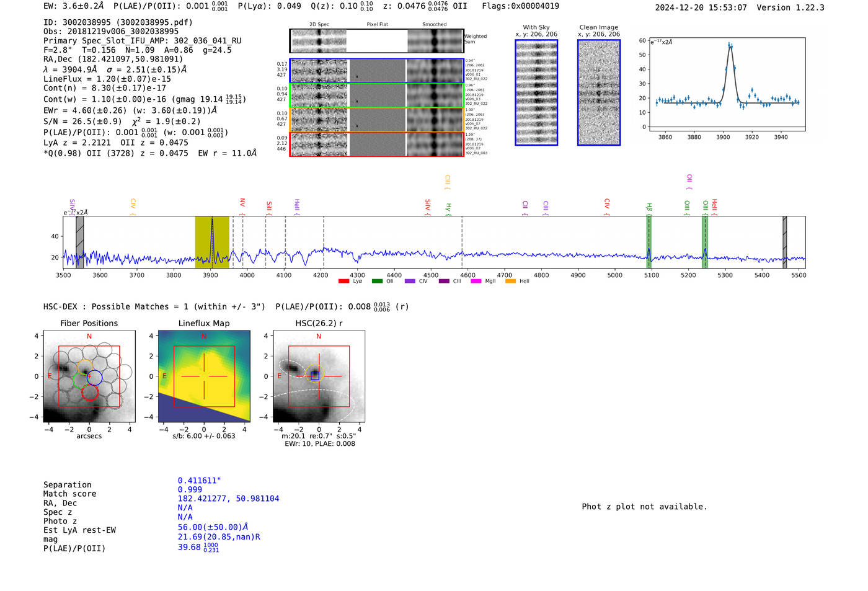Click the Separation value 0.411611"
868x591 pixels.
coord(200,481)
